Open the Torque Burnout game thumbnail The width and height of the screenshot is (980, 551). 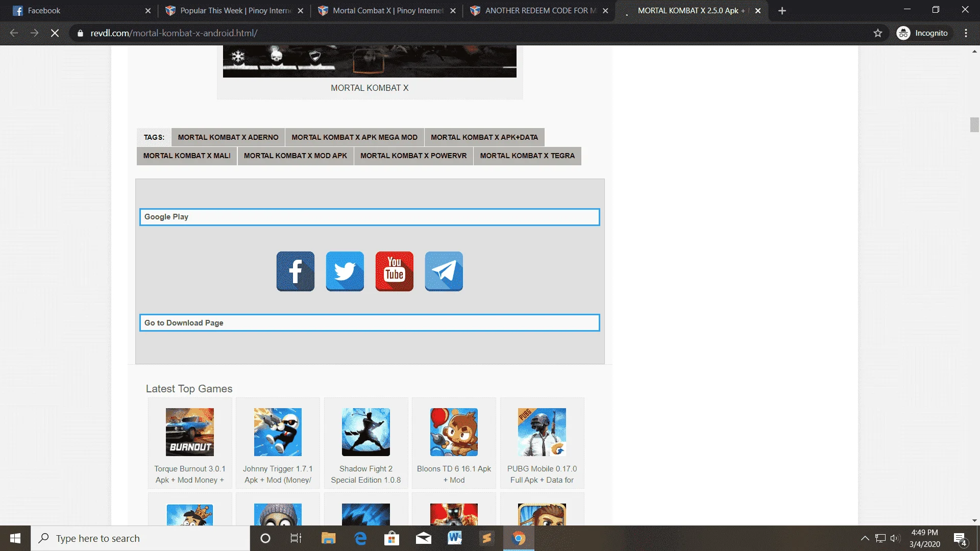[x=190, y=432]
